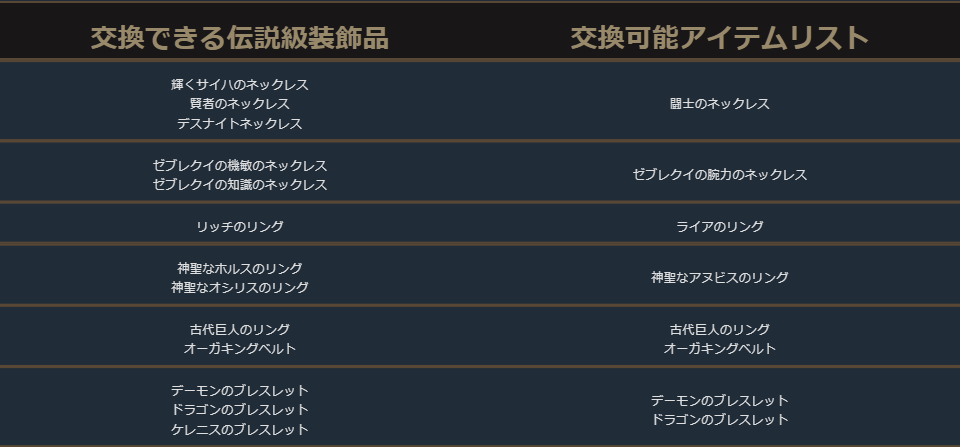This screenshot has height=447, width=960.
Task: Select 輝くサイハのネックレス in the table
Action: point(240,85)
